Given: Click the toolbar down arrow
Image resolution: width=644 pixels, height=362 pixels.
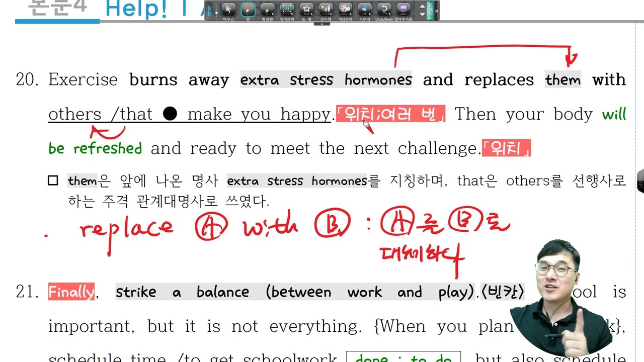Looking at the screenshot, I should pos(422,14).
